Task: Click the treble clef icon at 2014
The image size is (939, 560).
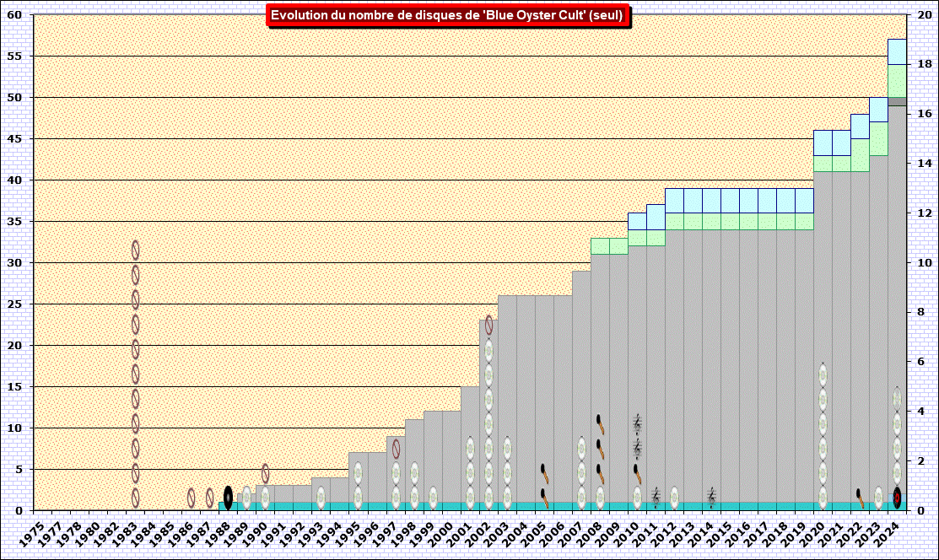Action: [711, 498]
